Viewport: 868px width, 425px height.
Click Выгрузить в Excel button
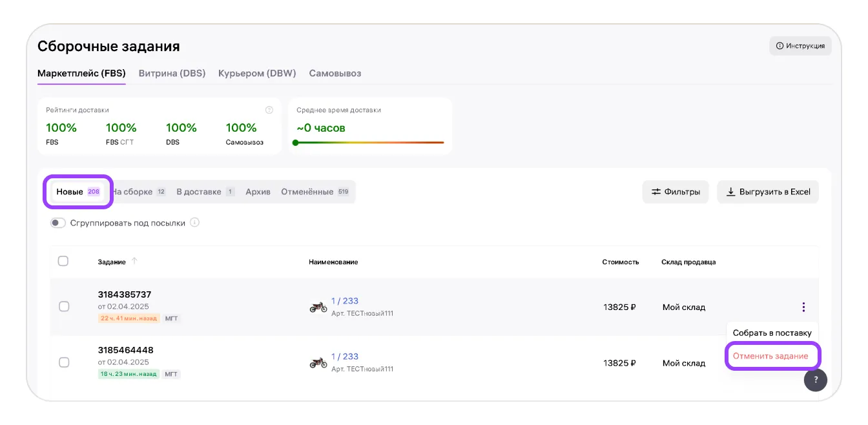point(768,192)
